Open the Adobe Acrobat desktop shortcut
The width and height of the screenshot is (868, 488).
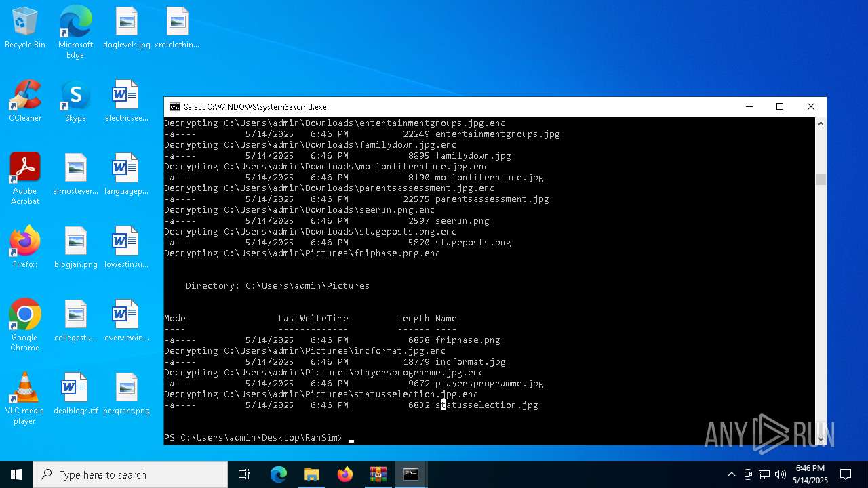pos(25,179)
